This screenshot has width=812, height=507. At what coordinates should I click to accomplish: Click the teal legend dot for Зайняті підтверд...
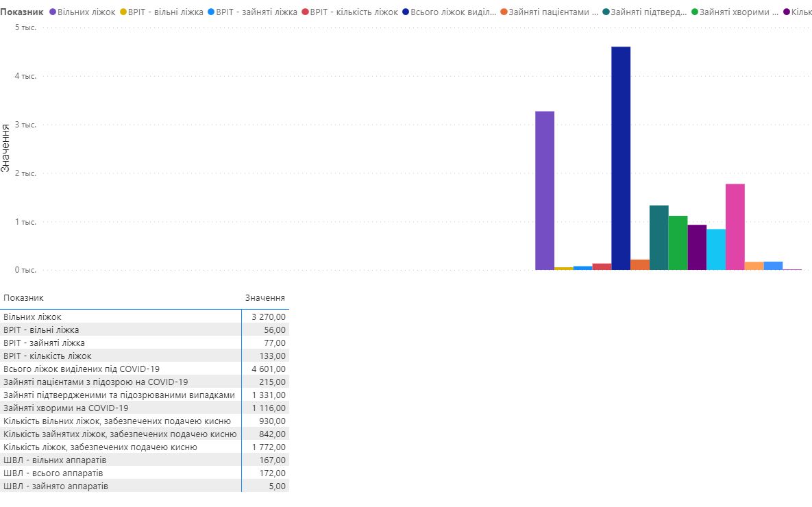pyautogui.click(x=606, y=12)
